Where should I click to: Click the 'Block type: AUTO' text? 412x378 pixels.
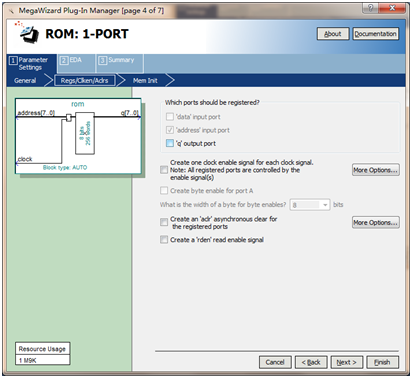point(65,167)
